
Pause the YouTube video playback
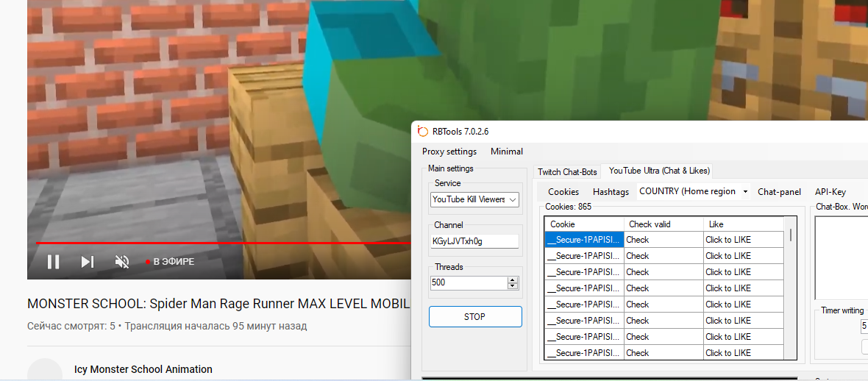click(x=53, y=262)
